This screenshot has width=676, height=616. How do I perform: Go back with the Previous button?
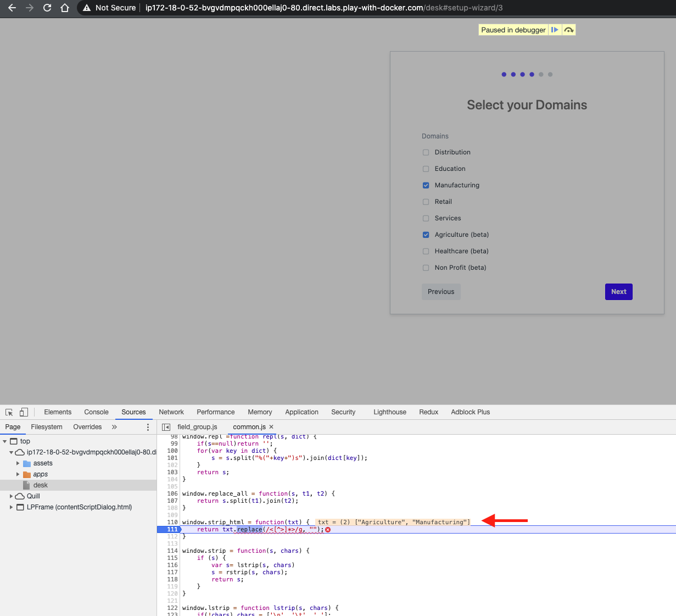(x=441, y=292)
